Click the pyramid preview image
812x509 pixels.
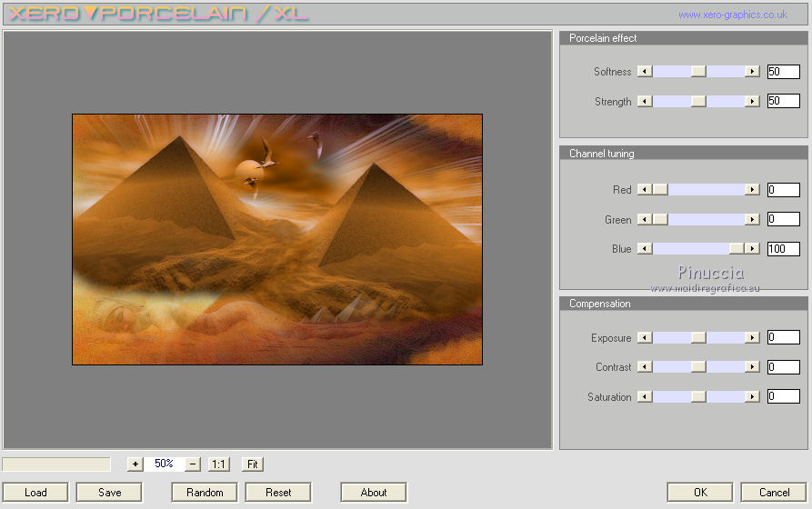pos(277,239)
